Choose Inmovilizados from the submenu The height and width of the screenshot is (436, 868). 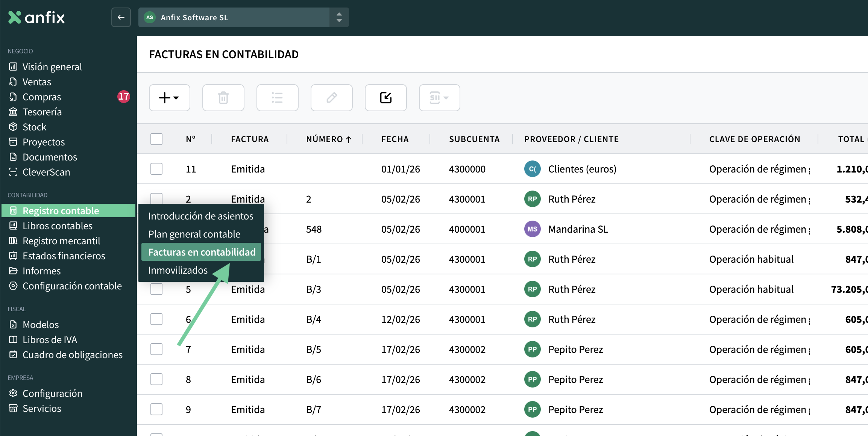[x=178, y=270]
